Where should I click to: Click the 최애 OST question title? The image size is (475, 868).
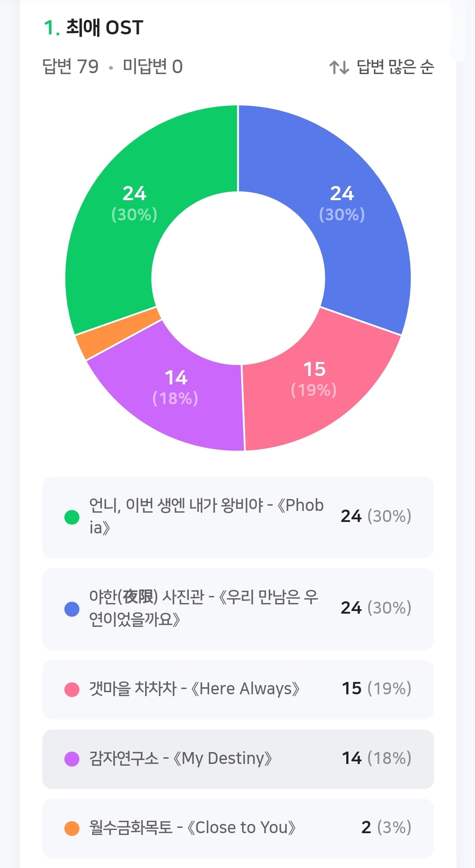click(x=105, y=28)
